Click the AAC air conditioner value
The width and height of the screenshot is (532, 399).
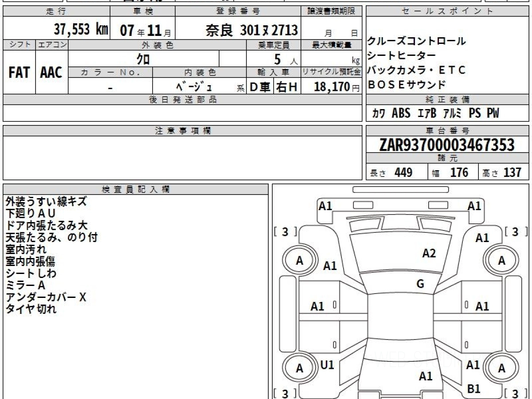point(51,72)
